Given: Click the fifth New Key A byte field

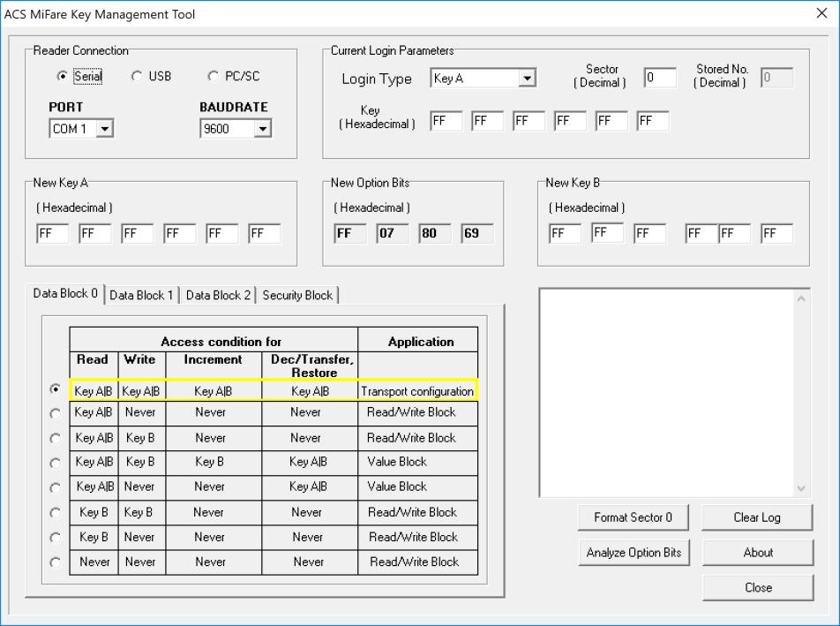Looking at the screenshot, I should [x=221, y=233].
